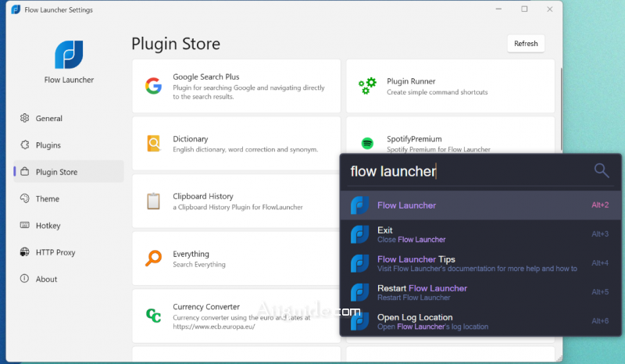
Task: Open the About page
Action: tap(69, 279)
